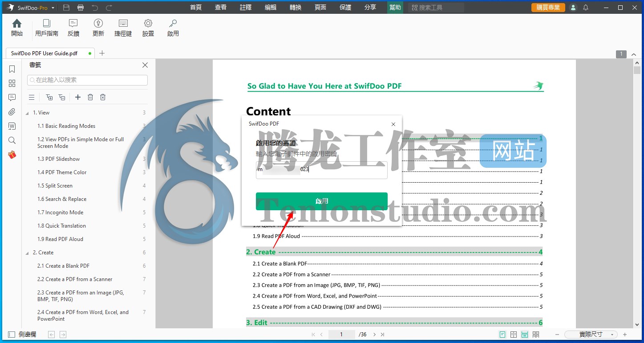Open the bookmarks sidebar panel icon
This screenshot has height=343, width=644.
click(12, 69)
